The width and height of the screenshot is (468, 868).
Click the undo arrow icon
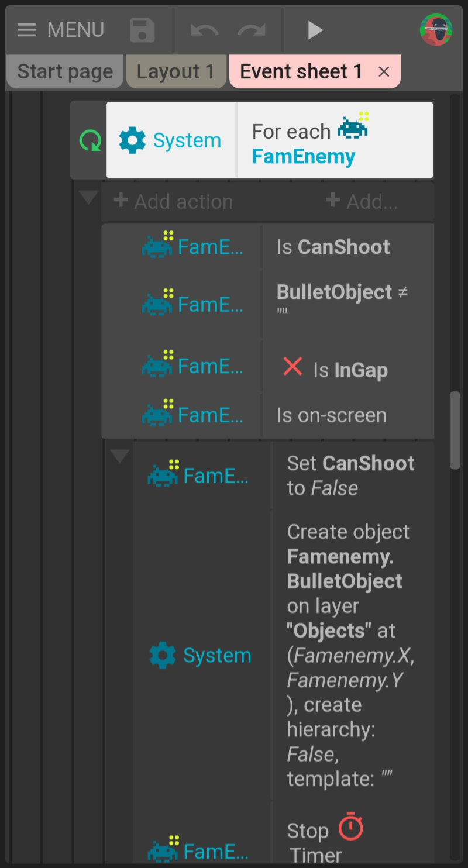point(205,30)
